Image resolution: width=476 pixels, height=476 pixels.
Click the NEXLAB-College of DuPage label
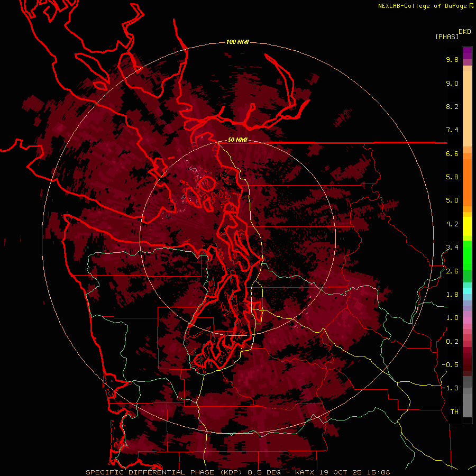[x=424, y=6]
